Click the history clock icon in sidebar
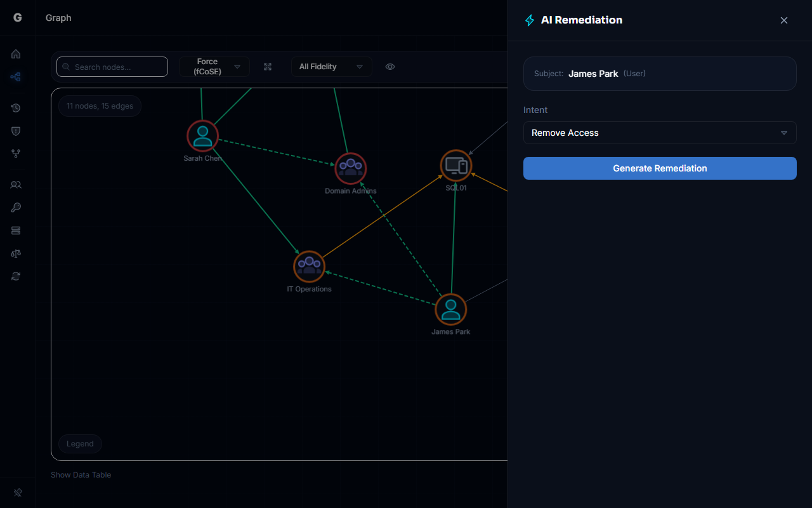The image size is (812, 508). tap(16, 108)
